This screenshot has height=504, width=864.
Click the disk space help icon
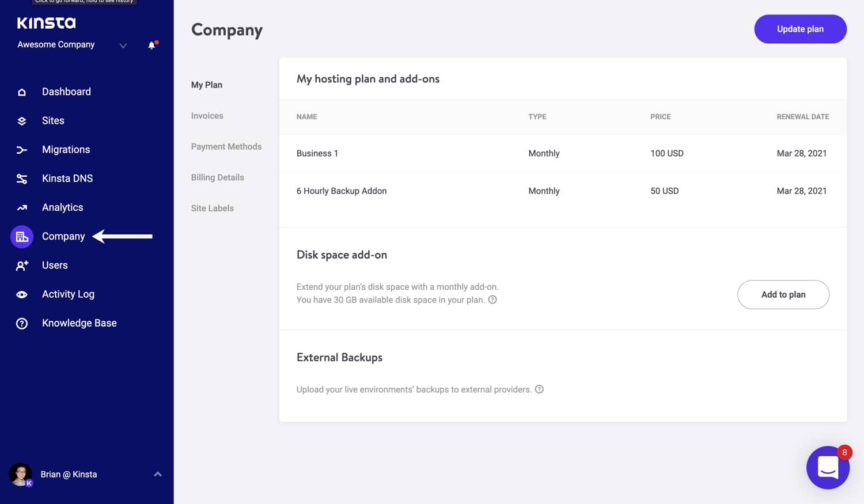(492, 300)
